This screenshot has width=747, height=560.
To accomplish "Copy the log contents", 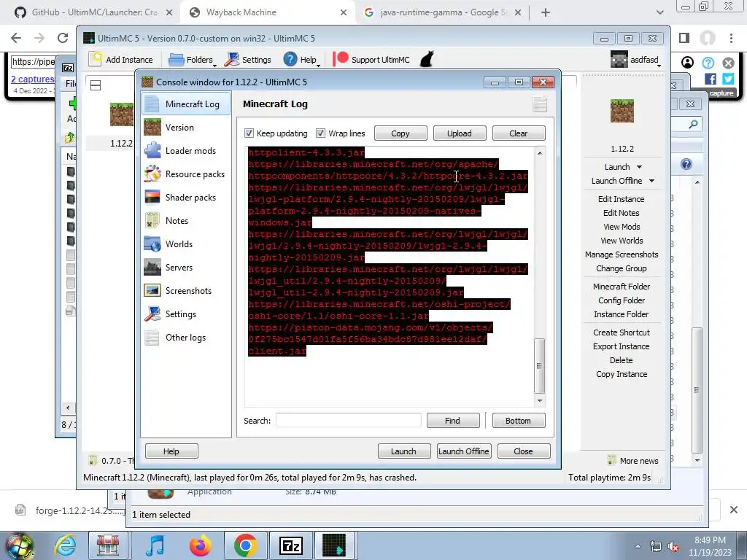I will (400, 133).
